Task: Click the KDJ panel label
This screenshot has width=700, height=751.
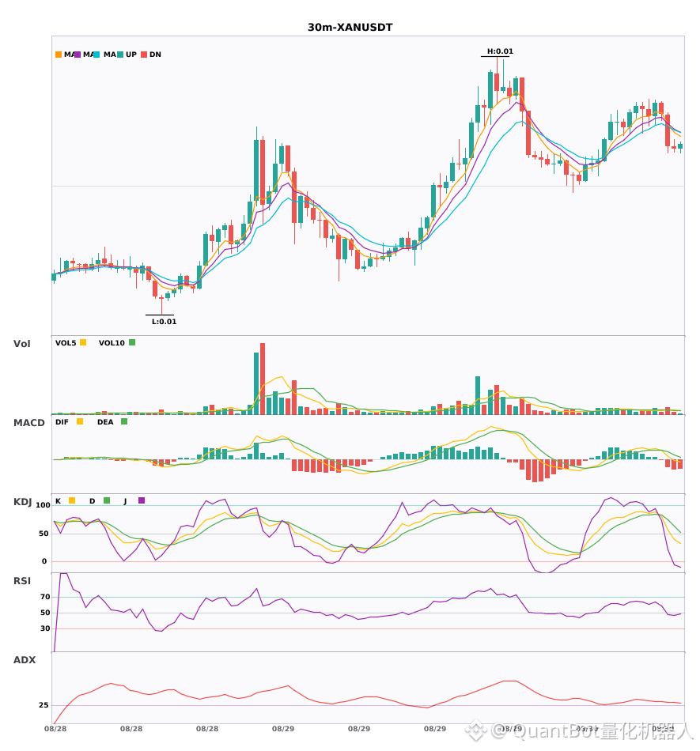Action: (x=23, y=502)
